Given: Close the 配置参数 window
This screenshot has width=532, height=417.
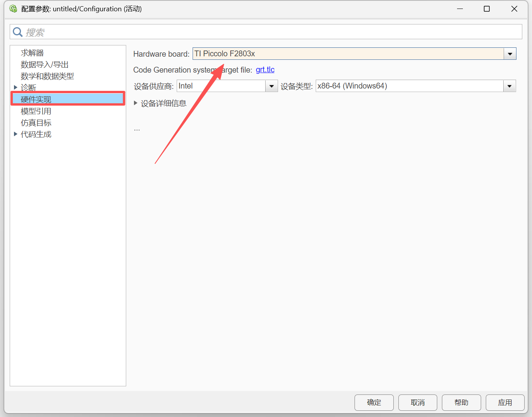Looking at the screenshot, I should [x=514, y=9].
